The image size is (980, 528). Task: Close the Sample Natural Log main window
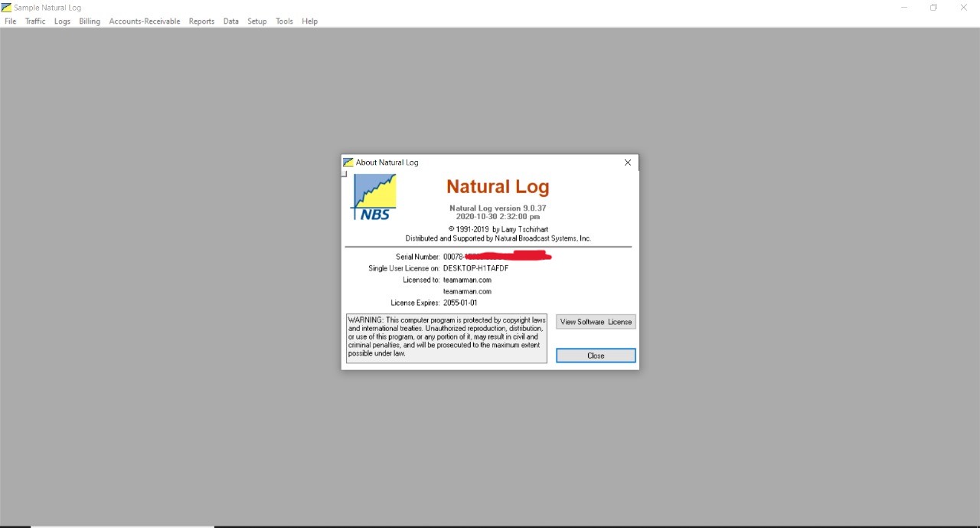pos(964,8)
